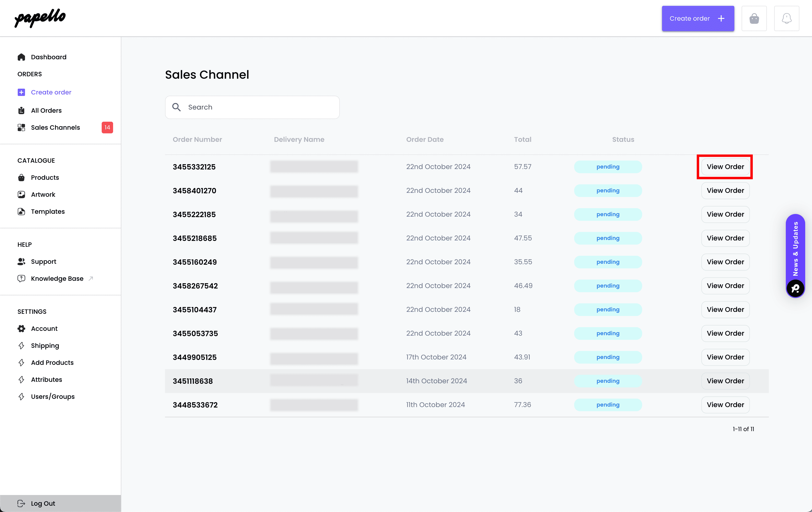Click the red 14 badge on Sales Channels

point(107,127)
